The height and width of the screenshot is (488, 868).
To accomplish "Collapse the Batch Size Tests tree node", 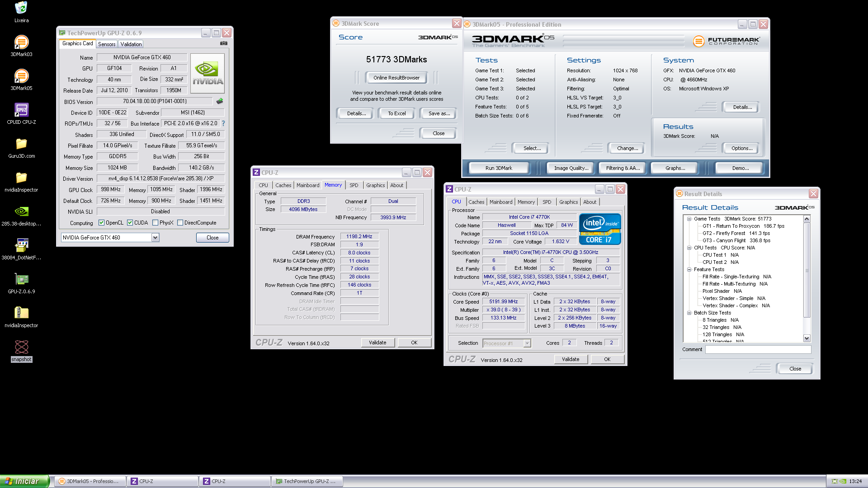I will point(689,313).
